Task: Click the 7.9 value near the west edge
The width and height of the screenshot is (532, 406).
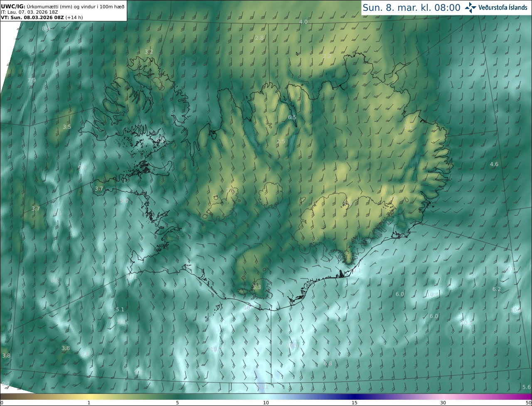Action: (32, 80)
